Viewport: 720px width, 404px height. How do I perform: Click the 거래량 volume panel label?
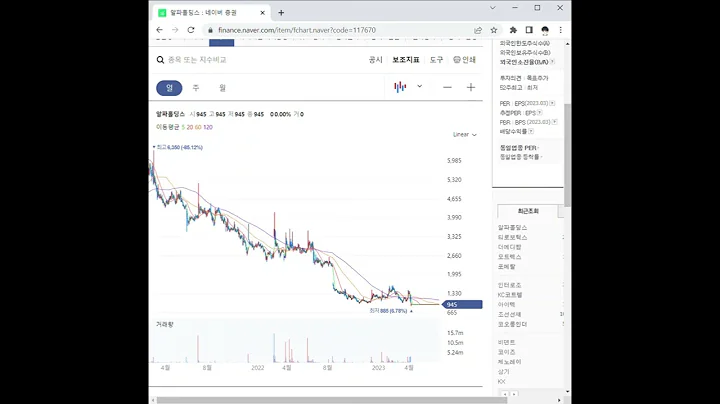point(164,325)
